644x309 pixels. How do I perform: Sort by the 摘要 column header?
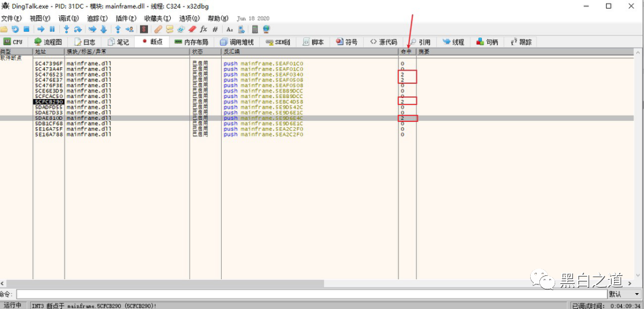526,51
